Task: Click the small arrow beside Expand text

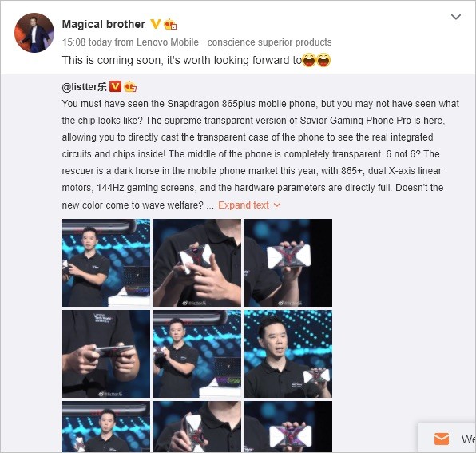Action: tap(276, 205)
